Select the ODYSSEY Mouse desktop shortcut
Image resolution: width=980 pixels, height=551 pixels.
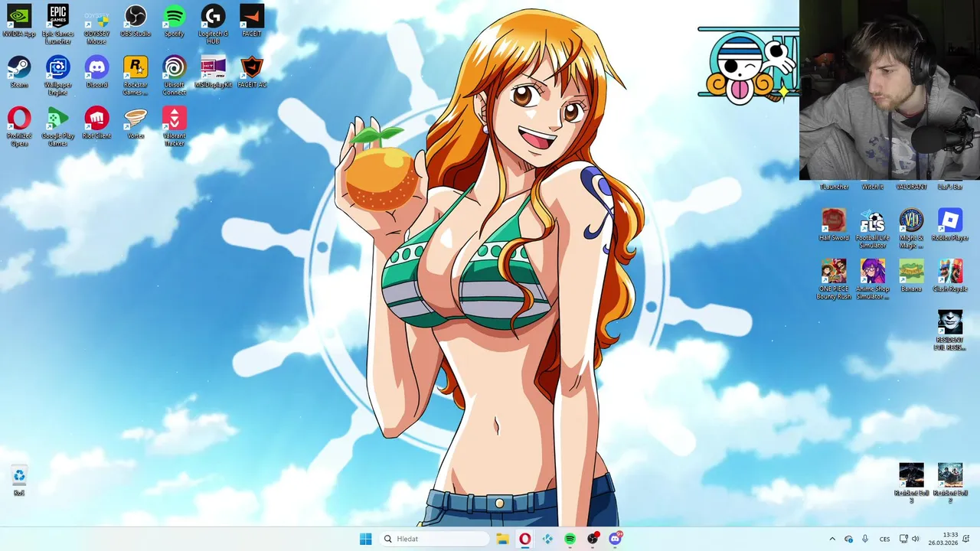tap(96, 24)
